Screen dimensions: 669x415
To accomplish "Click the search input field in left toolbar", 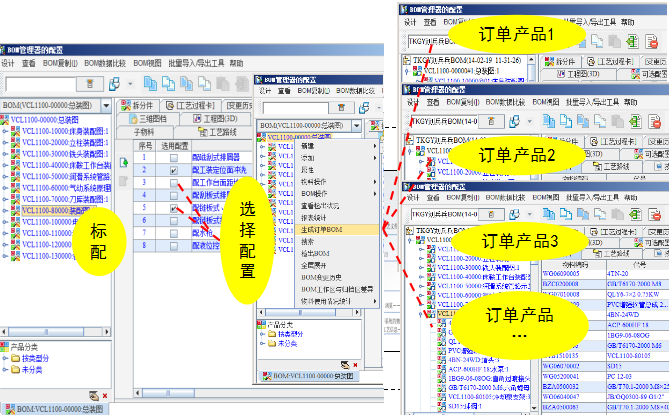I will pos(40,83).
